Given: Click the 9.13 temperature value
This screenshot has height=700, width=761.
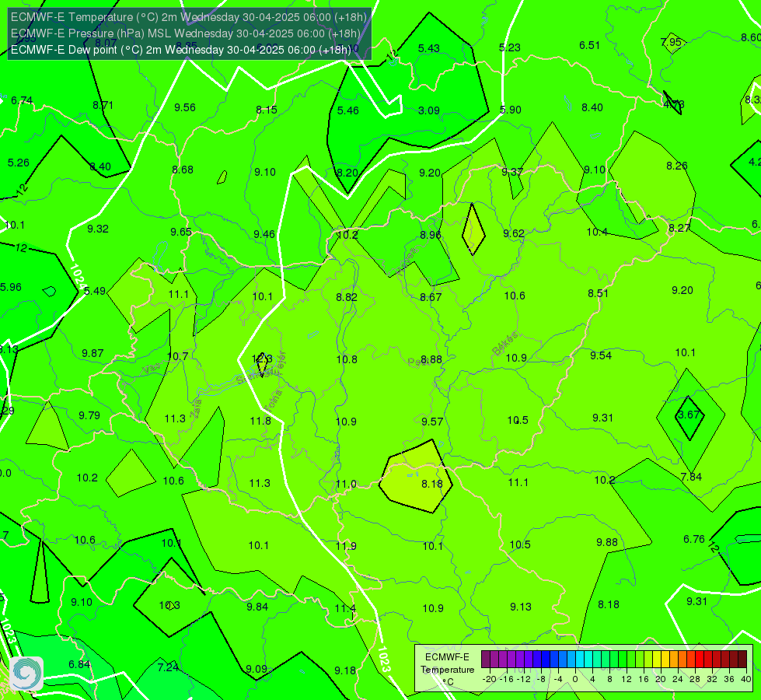Looking at the screenshot, I should click(521, 607).
